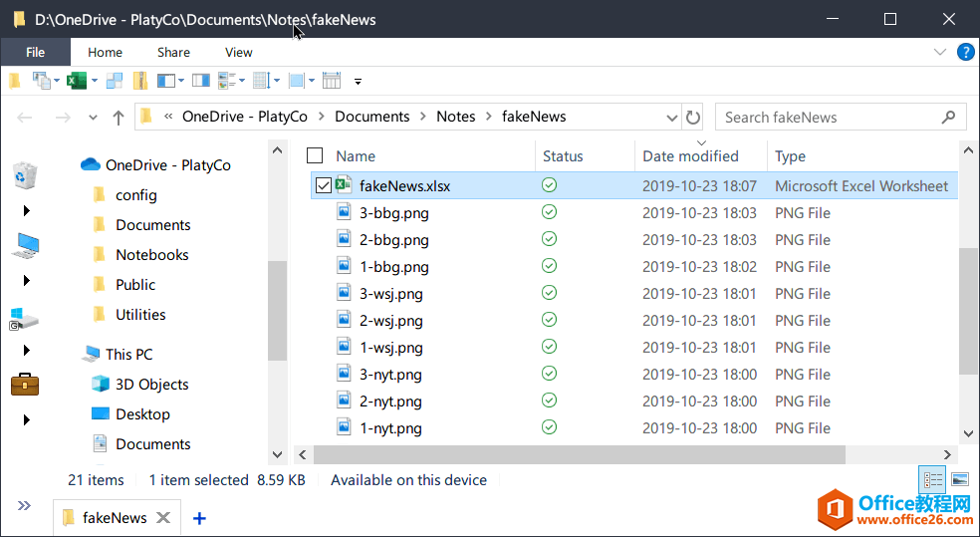Check the select-all checkbox in header
This screenshot has height=537, width=980.
[x=315, y=155]
